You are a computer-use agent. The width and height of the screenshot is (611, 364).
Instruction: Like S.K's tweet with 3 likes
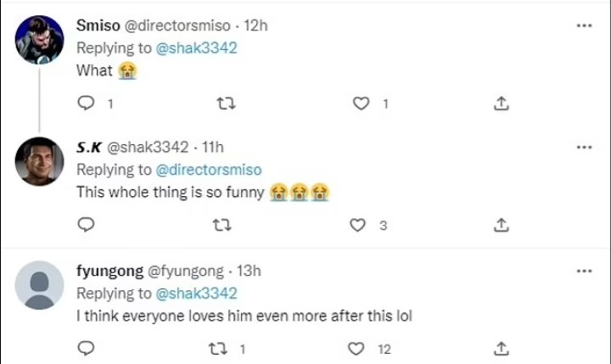(x=359, y=225)
